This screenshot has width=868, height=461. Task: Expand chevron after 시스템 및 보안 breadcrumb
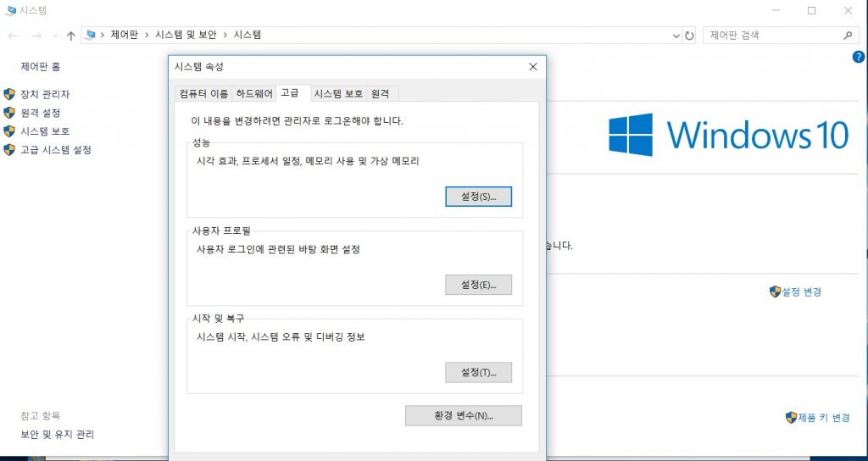coord(225,35)
